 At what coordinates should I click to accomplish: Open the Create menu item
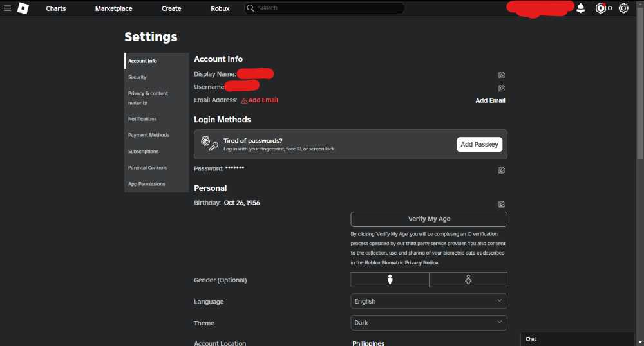pyautogui.click(x=171, y=8)
